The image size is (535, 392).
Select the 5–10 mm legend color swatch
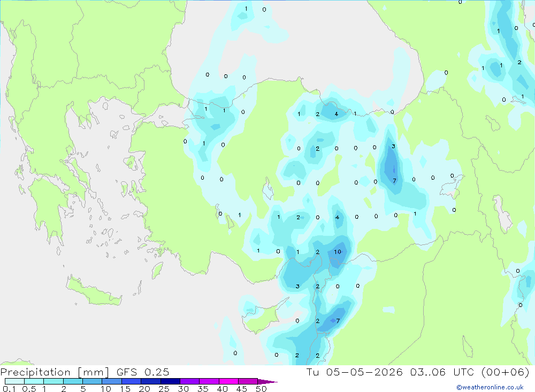(93, 381)
